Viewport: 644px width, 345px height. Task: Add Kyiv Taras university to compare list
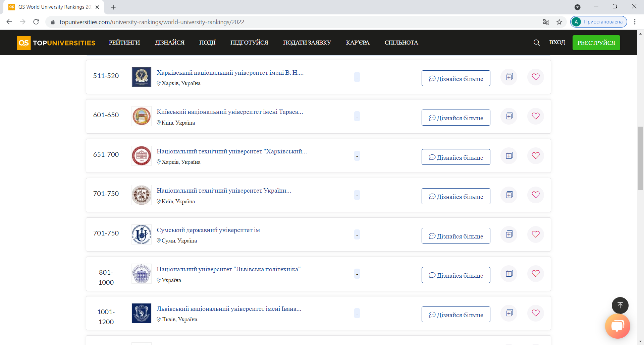click(x=509, y=116)
